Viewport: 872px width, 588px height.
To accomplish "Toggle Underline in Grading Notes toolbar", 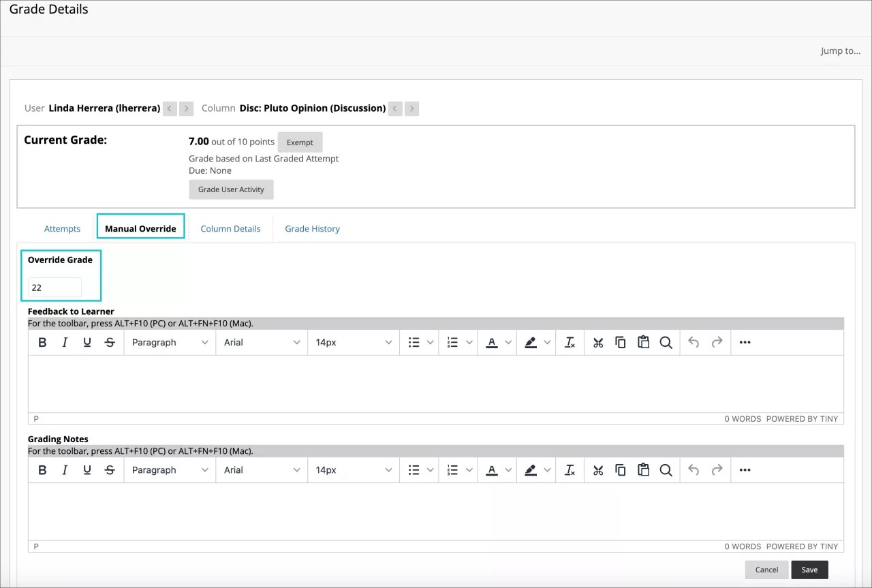I will [87, 470].
